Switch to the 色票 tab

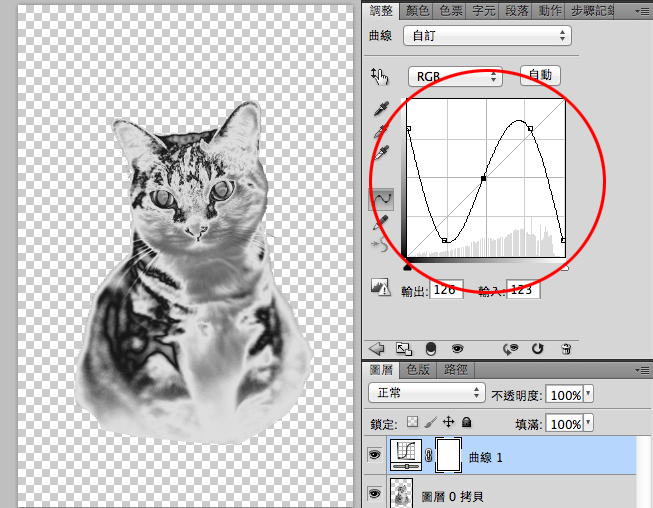point(451,11)
